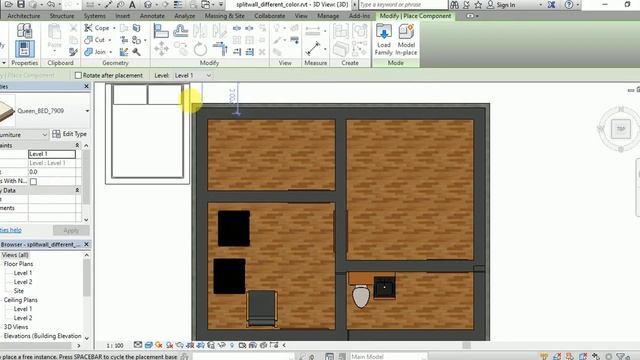Close the Project Browser panel
Viewport: 640px width, 360px height.
pos(86,244)
